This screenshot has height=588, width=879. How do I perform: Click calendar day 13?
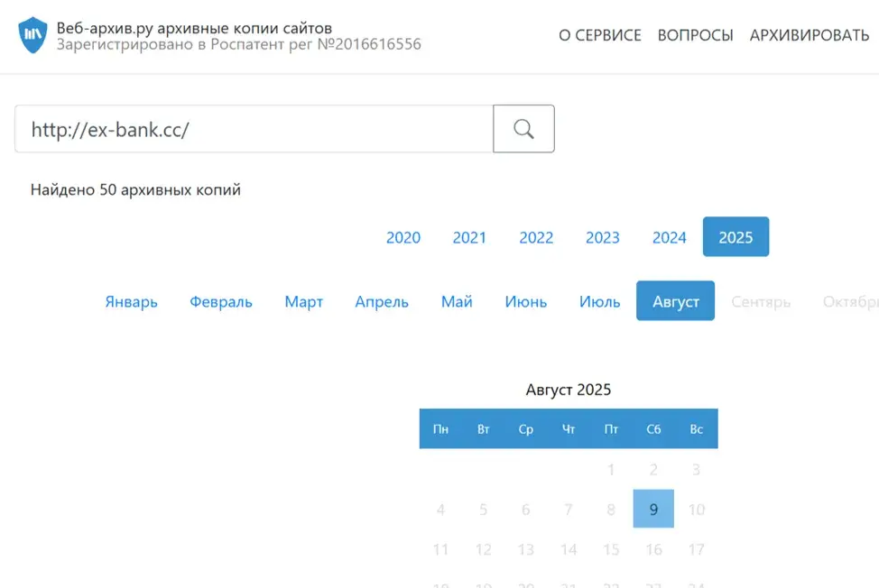click(x=526, y=549)
